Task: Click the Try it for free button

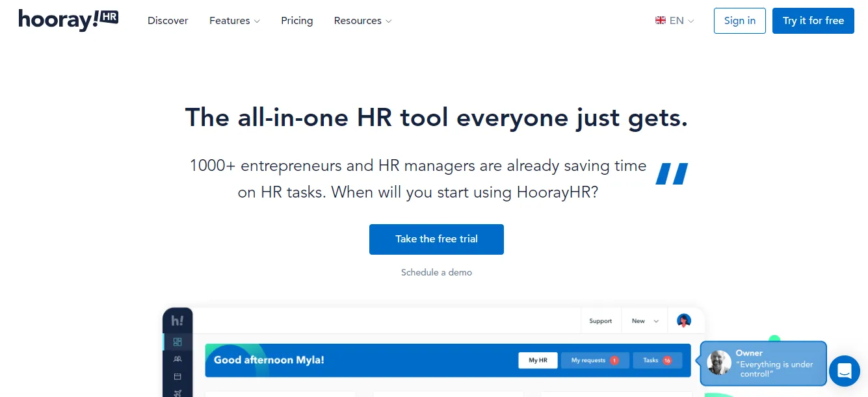Action: (813, 21)
